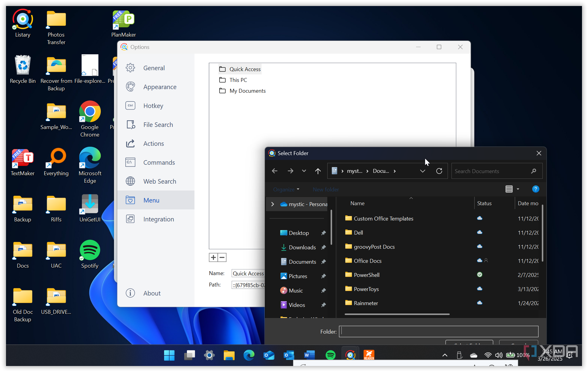The width and height of the screenshot is (588, 372).
Task: Open the Actions settings section
Action: pyautogui.click(x=156, y=144)
